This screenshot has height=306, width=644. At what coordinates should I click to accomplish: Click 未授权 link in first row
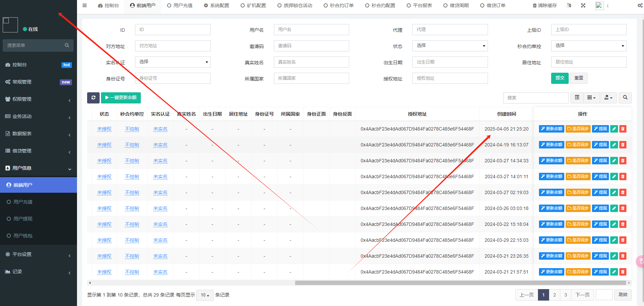[x=104, y=129]
